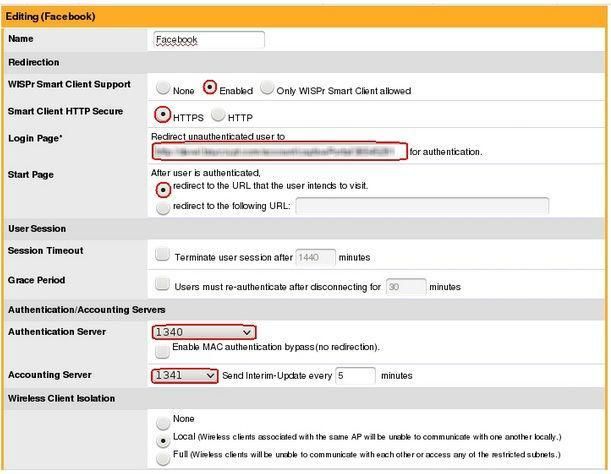The height and width of the screenshot is (474, 611).
Task: Click the Redirection section heading
Action: 34,62
